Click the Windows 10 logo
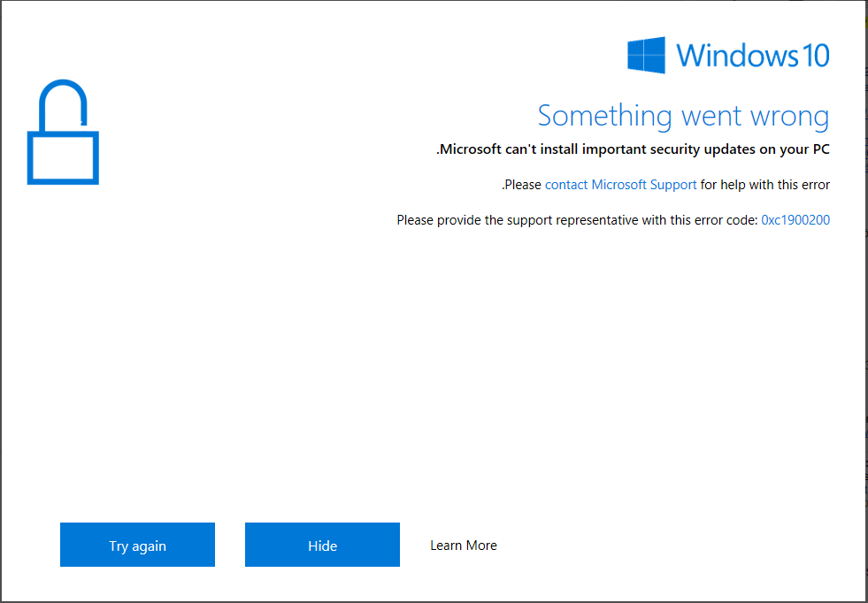Screen dimensions: 868x603 tap(728, 56)
